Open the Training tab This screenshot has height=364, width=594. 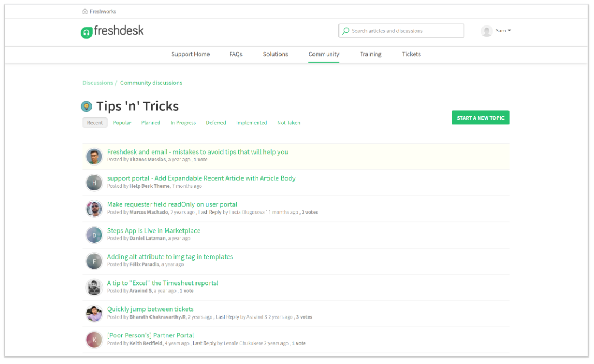tap(370, 54)
